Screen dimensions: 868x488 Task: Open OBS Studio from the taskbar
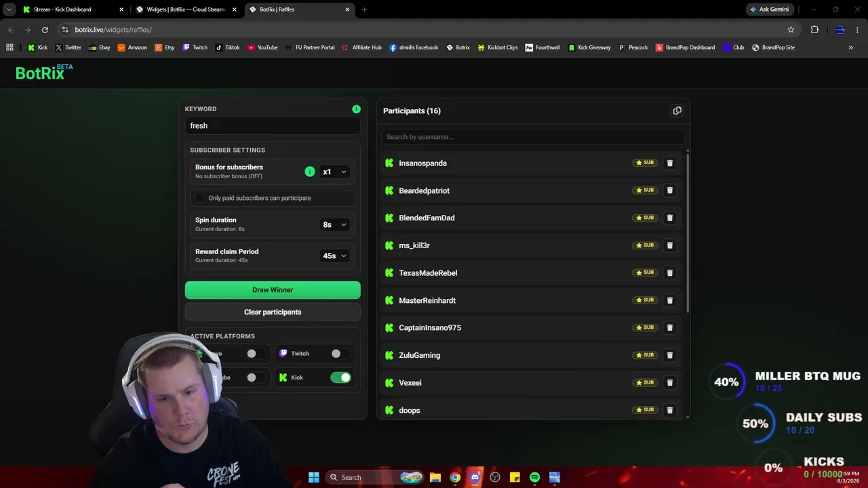pyautogui.click(x=495, y=477)
